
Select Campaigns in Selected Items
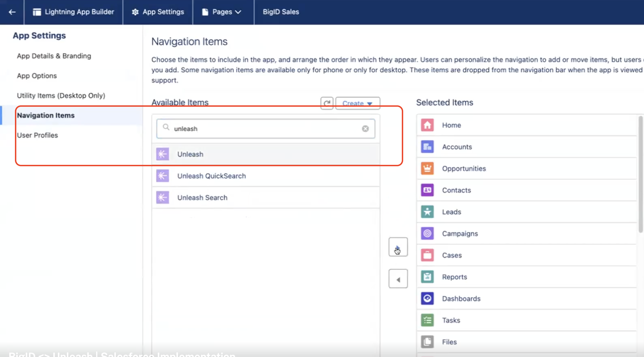tap(527, 234)
